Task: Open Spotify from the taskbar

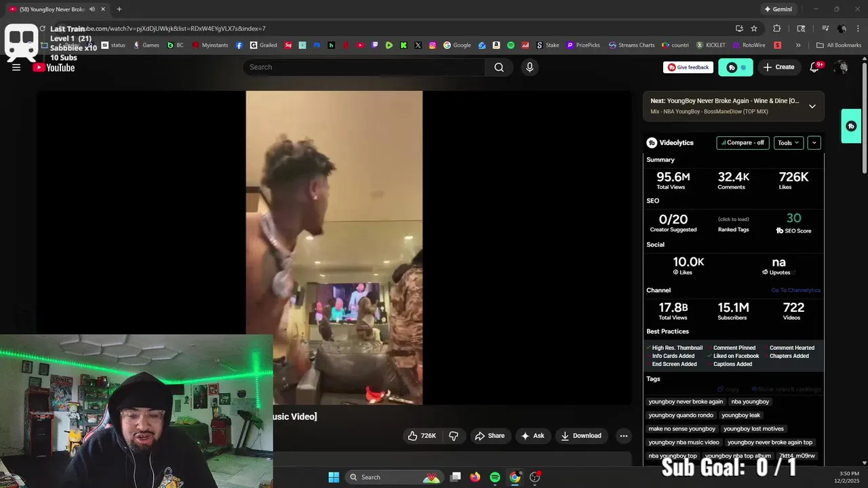Action: (495, 477)
